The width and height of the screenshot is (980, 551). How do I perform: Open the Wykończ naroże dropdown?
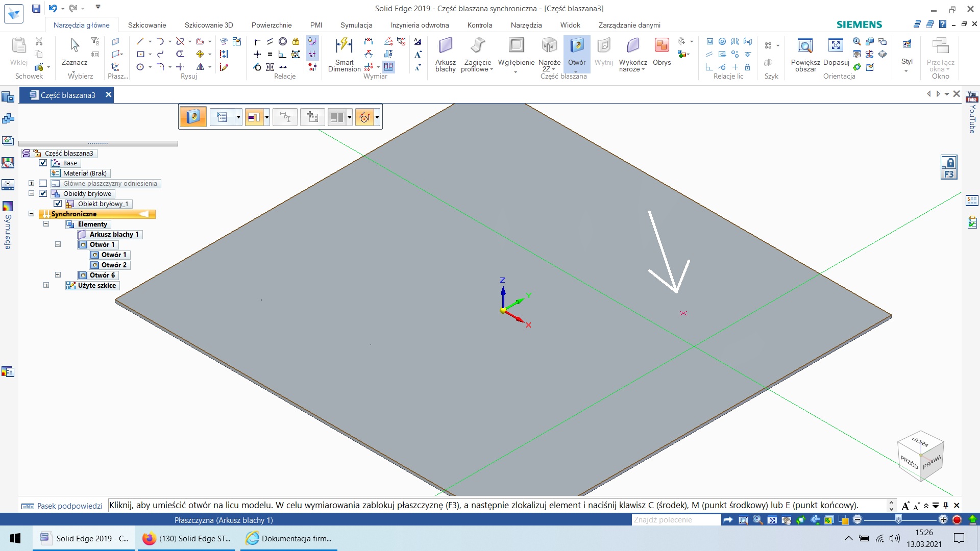[643, 69]
